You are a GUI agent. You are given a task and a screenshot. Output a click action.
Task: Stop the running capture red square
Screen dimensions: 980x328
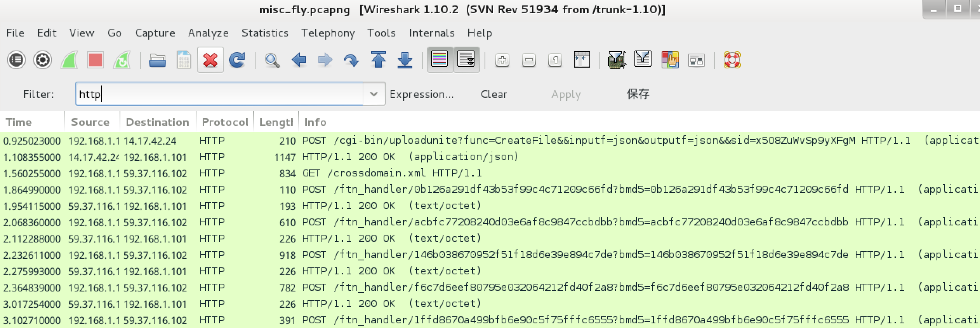(x=95, y=60)
